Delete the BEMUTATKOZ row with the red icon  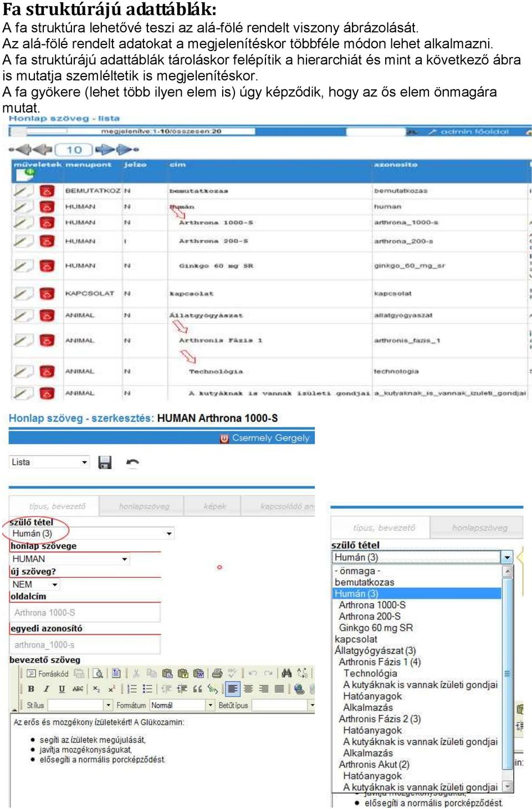pyautogui.click(x=47, y=191)
